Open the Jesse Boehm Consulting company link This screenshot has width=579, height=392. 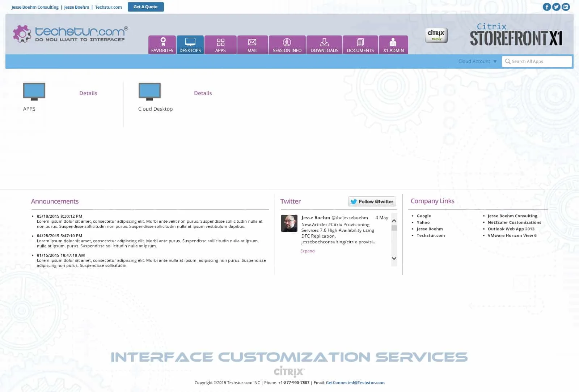pos(512,216)
